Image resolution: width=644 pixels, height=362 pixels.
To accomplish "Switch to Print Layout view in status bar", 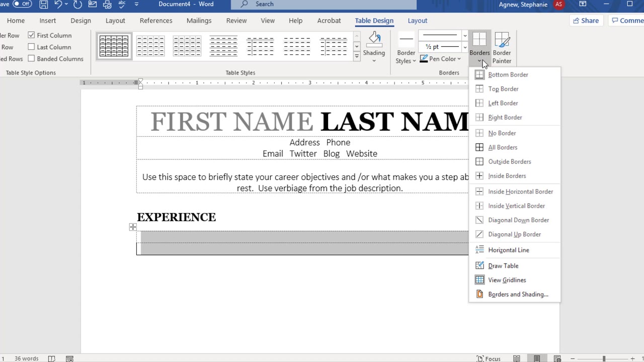I will tap(537, 358).
